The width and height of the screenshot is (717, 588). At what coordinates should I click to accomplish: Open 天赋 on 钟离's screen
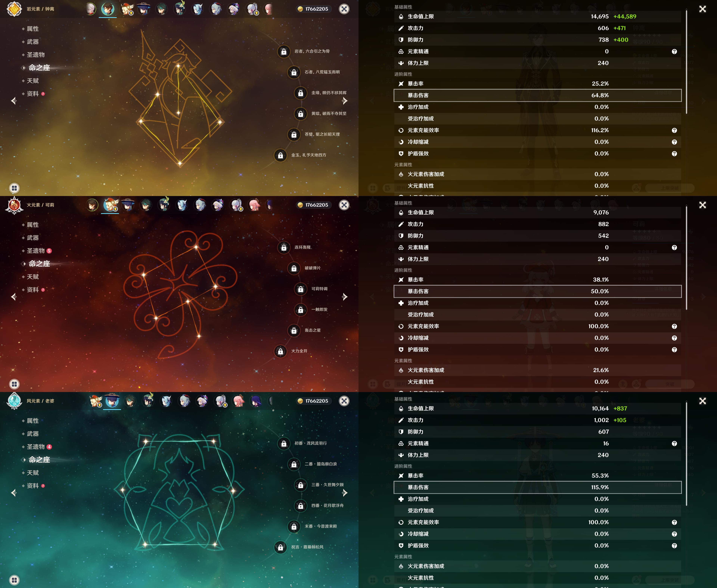(x=32, y=81)
